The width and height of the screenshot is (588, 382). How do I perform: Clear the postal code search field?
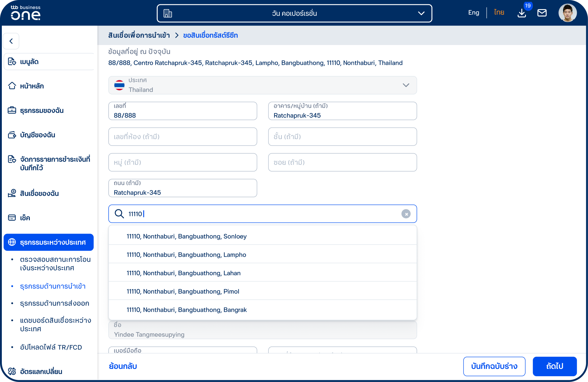tap(406, 214)
